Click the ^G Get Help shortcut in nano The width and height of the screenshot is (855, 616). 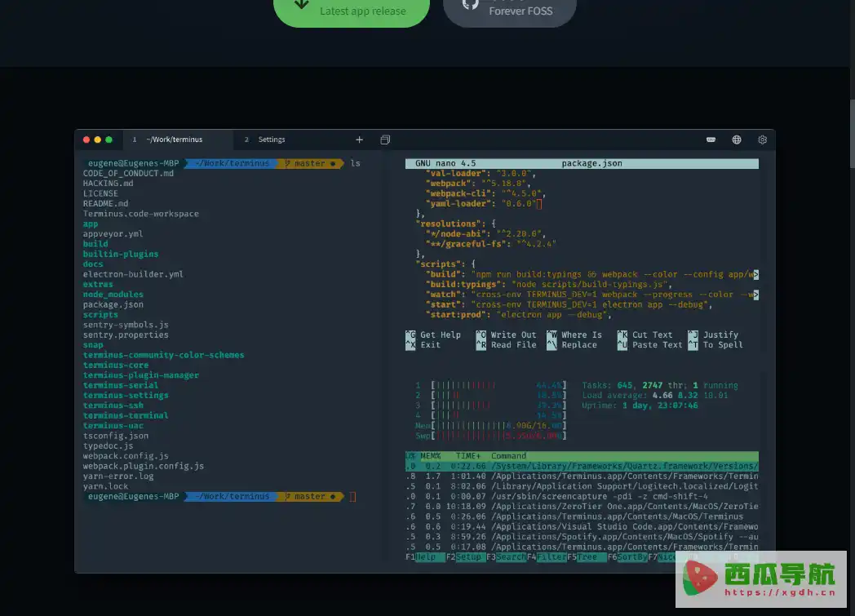(x=433, y=335)
